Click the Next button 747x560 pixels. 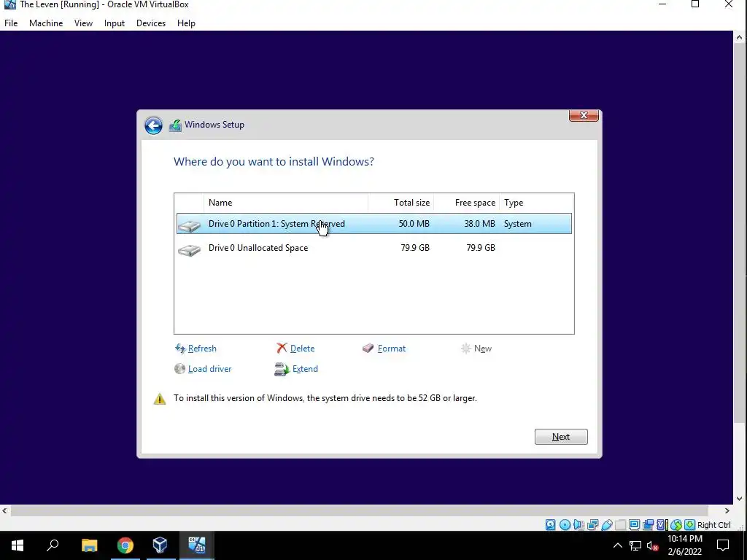tap(561, 437)
